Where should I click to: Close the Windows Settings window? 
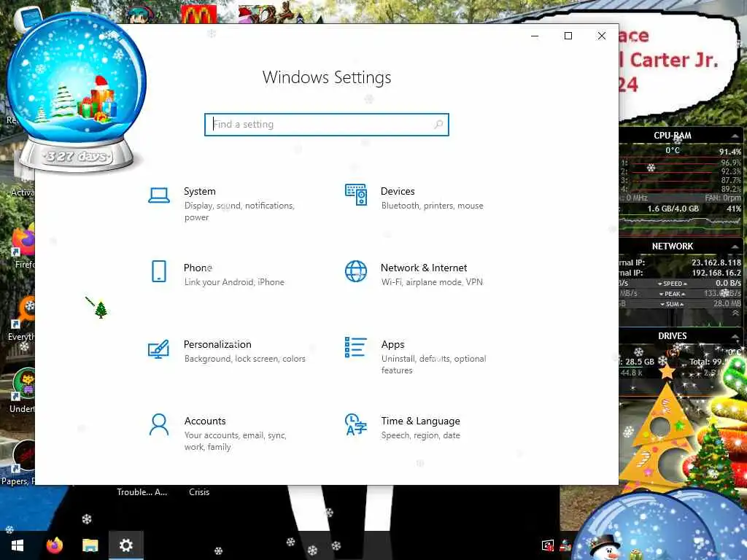[x=602, y=36]
